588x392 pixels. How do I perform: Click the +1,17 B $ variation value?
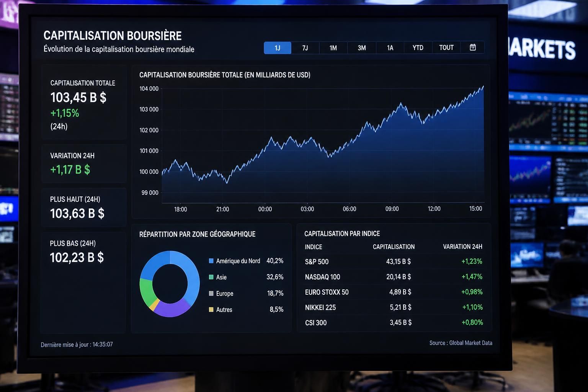tap(70, 169)
